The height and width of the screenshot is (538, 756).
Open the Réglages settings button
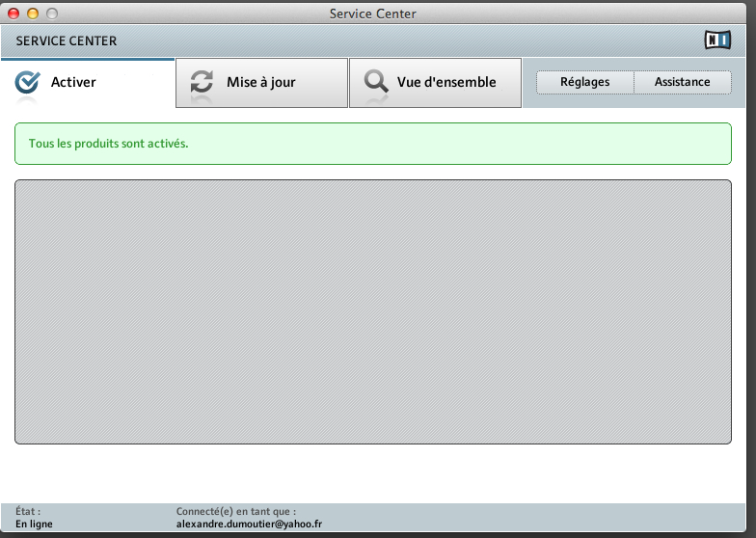click(584, 82)
